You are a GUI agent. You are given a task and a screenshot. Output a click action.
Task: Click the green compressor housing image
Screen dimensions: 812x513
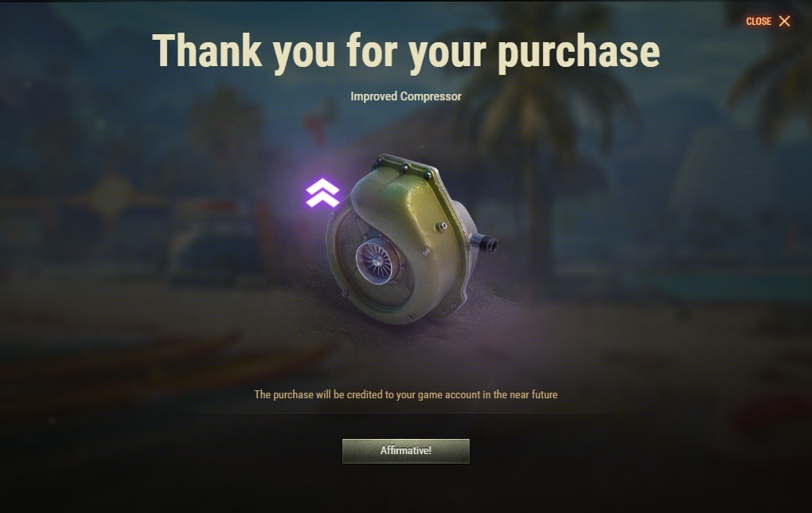pyautogui.click(x=409, y=240)
